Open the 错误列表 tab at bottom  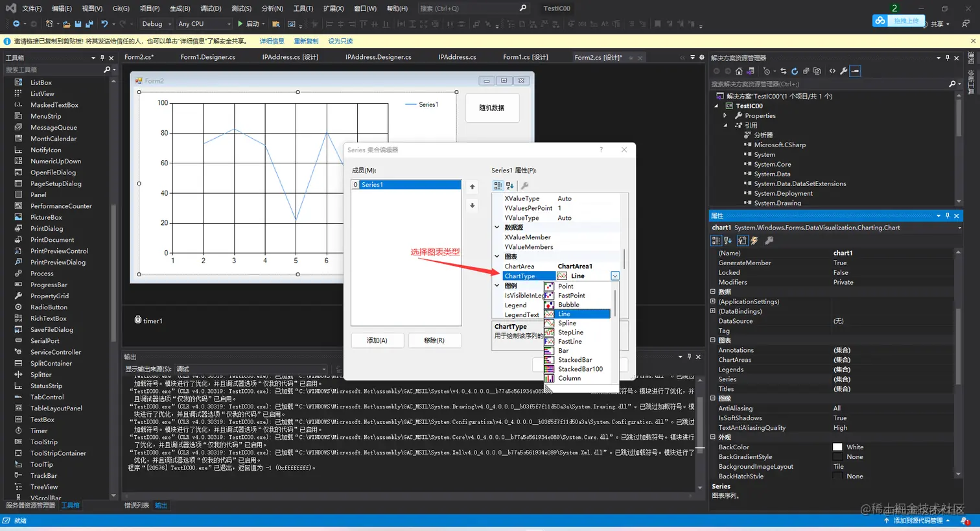point(137,506)
